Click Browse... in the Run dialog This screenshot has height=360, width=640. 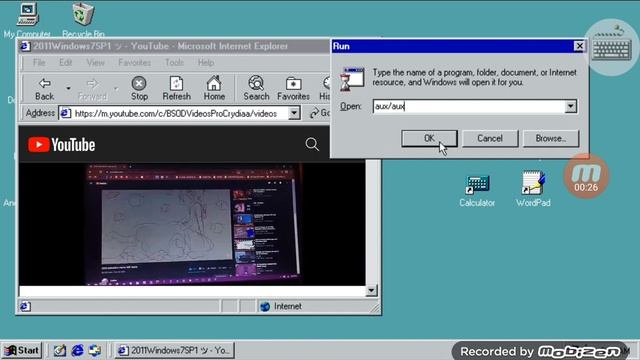551,138
